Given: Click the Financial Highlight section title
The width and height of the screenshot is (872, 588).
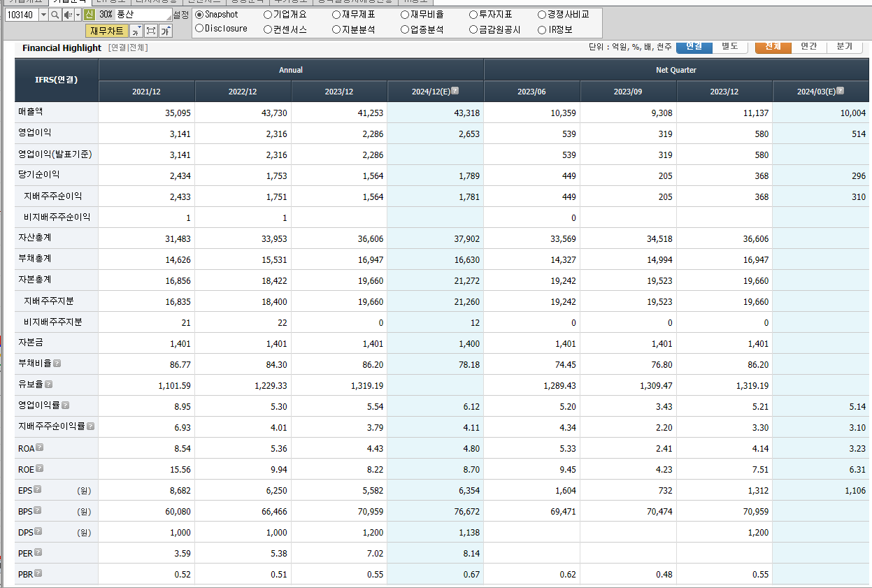Looking at the screenshot, I should pos(62,48).
